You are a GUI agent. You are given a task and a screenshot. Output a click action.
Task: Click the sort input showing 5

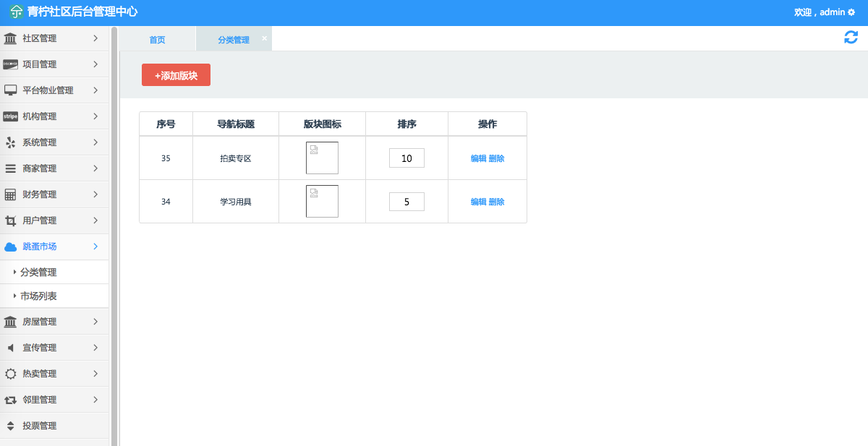407,202
